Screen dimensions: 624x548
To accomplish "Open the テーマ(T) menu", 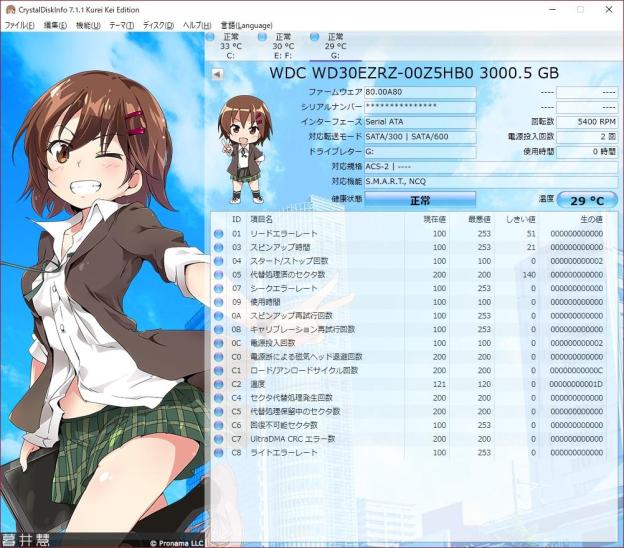I will 121,25.
